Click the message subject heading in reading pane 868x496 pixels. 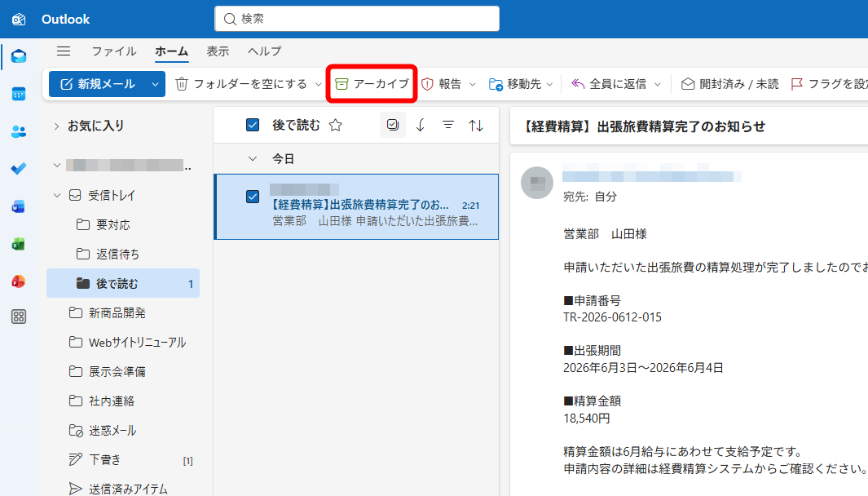pyautogui.click(x=644, y=126)
